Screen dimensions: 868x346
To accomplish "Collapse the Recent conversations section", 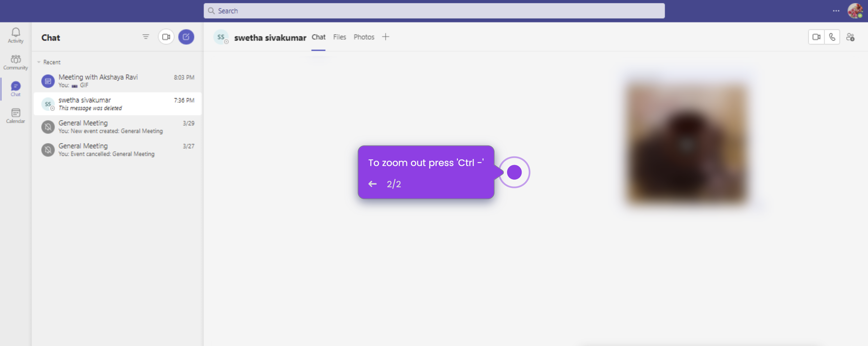I will pos(39,62).
